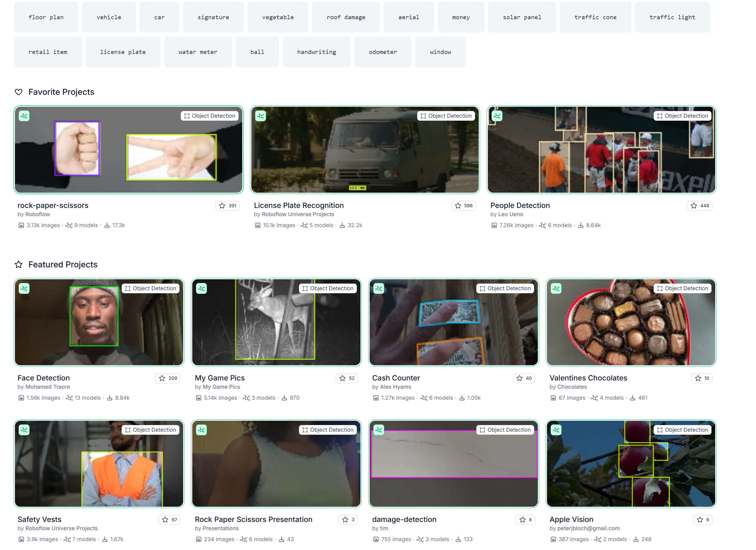Choose the solar panel tag
Image resolution: width=756 pixels, height=550 pixels.
pos(522,17)
